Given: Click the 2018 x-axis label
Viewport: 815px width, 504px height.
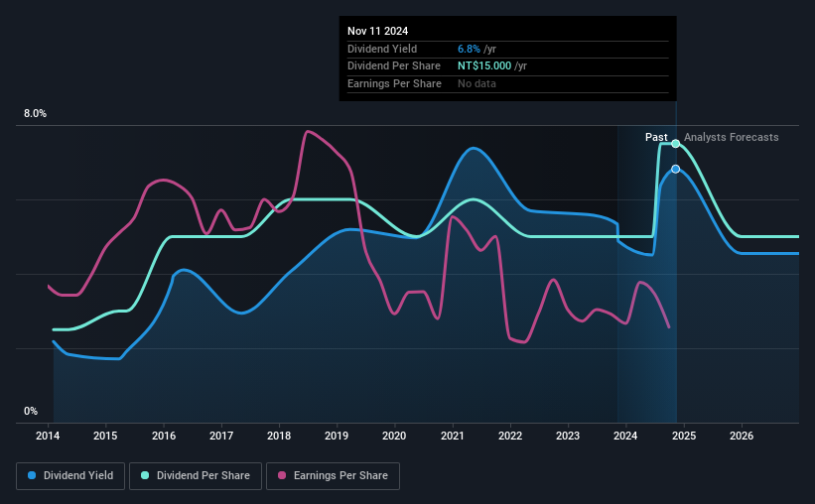Looking at the screenshot, I should point(279,436).
